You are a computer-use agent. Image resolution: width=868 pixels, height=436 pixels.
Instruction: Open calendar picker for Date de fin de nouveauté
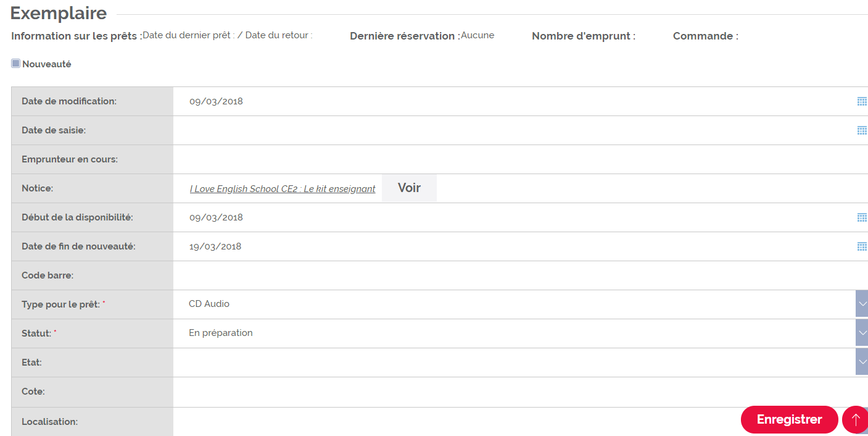(x=862, y=246)
